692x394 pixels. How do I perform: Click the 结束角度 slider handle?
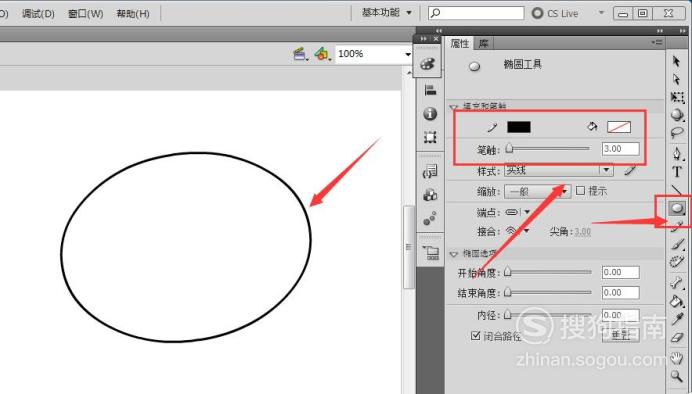[508, 292]
